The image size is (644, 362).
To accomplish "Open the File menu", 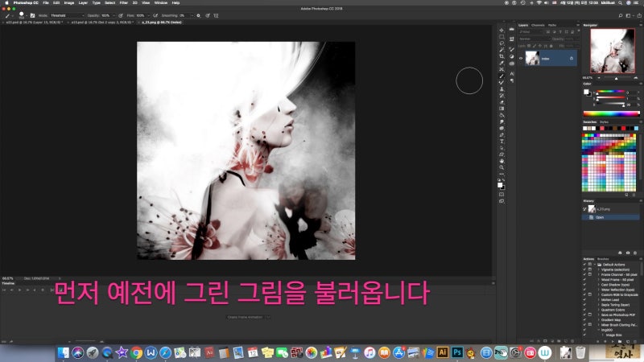I will pyautogui.click(x=46, y=3).
